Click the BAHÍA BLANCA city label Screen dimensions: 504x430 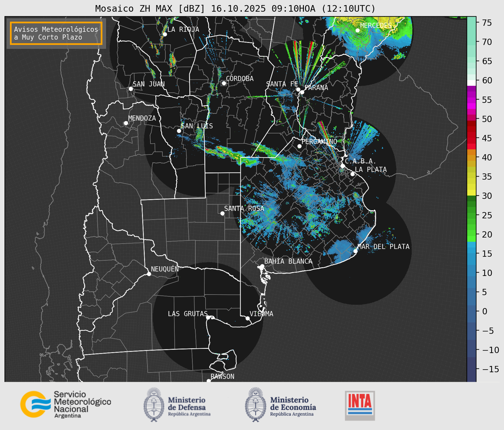coord(288,261)
